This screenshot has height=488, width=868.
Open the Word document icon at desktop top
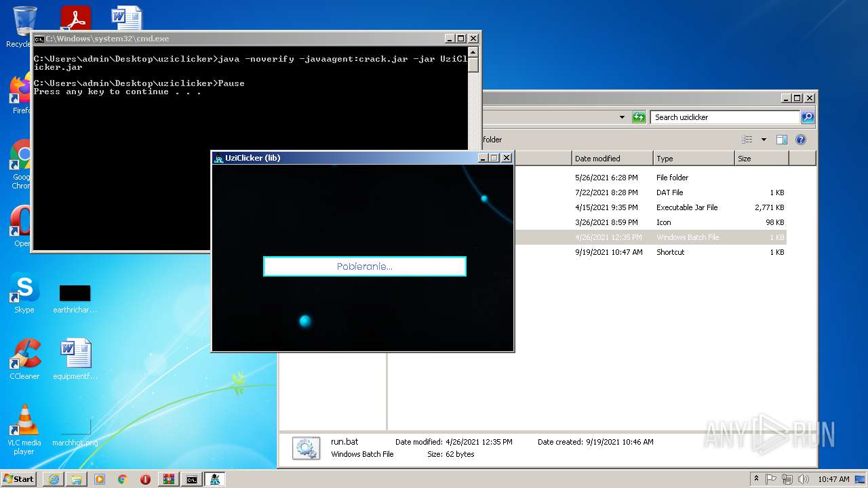127,18
